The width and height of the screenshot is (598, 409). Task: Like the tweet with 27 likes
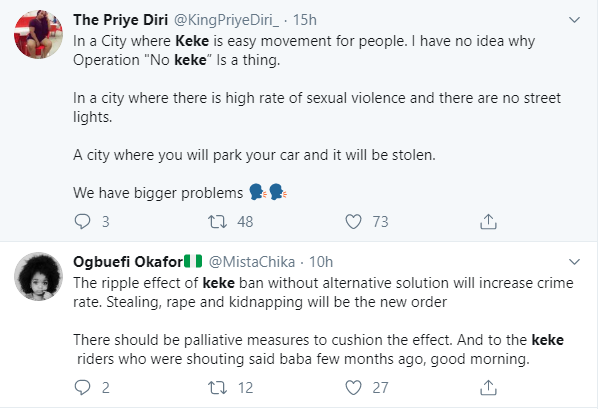353,388
